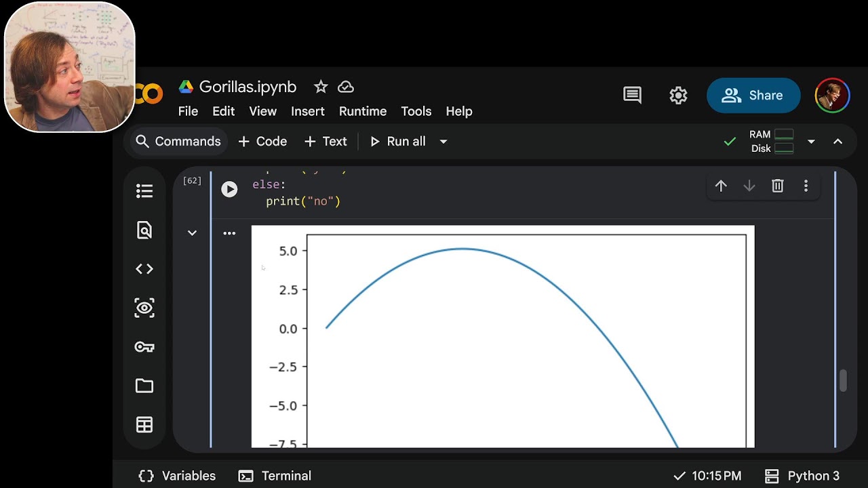Open the Secrets key icon

144,347
